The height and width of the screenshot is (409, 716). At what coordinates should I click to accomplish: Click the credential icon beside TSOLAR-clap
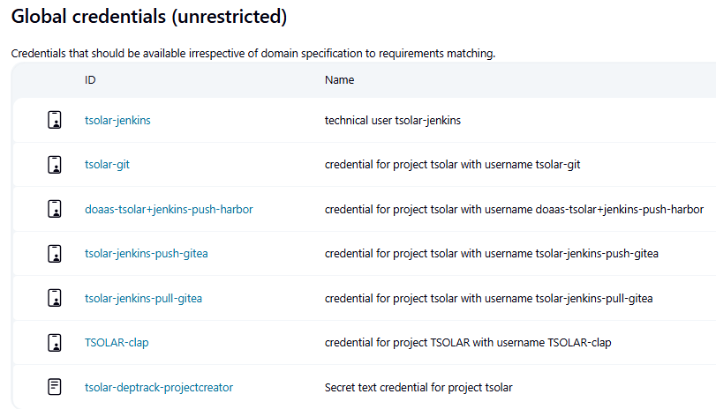(x=55, y=342)
